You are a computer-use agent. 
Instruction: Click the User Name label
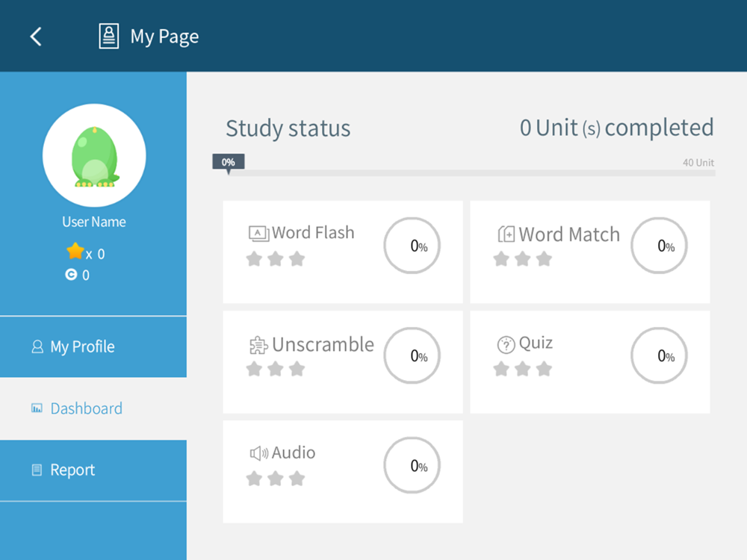tap(94, 222)
